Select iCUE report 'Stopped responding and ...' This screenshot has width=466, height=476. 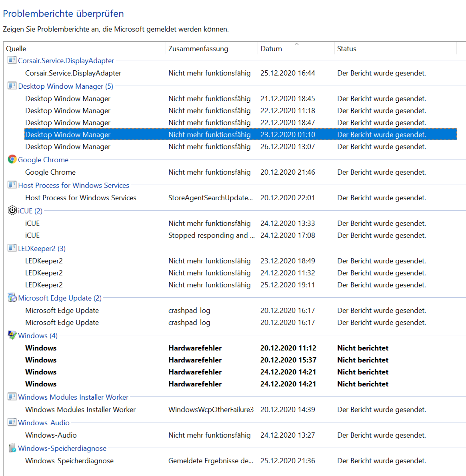pyautogui.click(x=240, y=235)
